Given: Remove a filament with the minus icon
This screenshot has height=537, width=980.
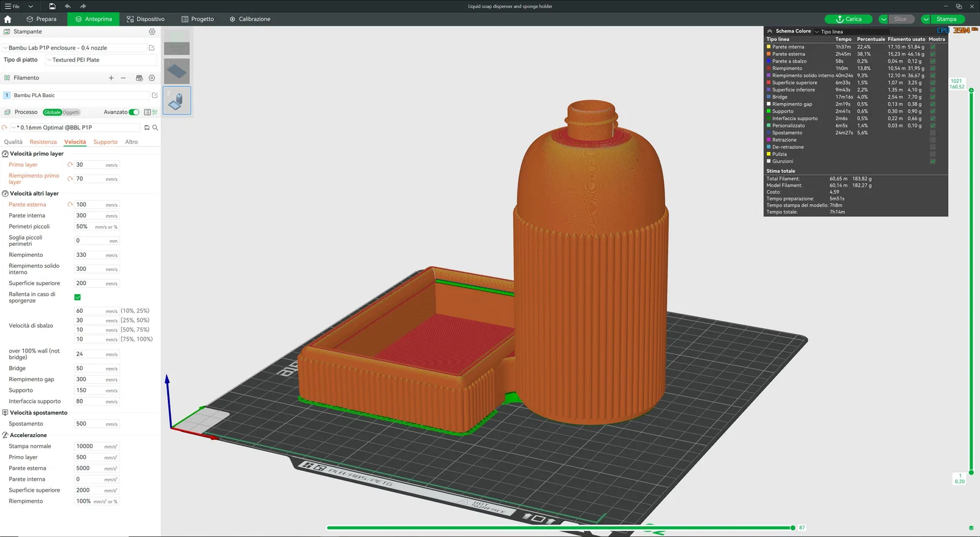Looking at the screenshot, I should pyautogui.click(x=123, y=78).
